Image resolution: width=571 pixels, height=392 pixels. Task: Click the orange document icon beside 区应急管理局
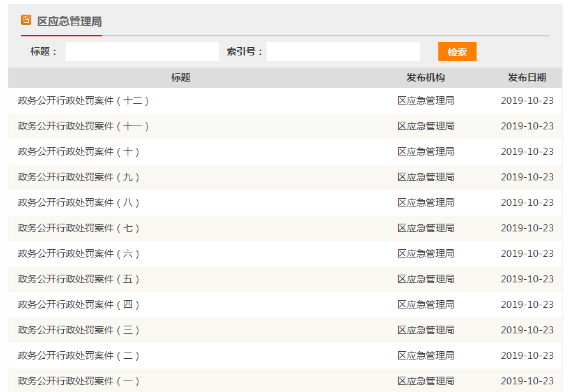pyautogui.click(x=26, y=20)
